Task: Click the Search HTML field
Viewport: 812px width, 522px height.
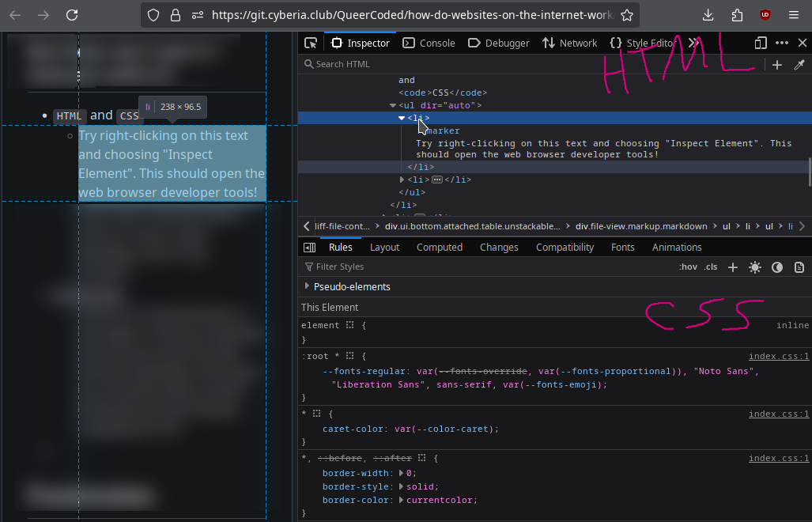Action: pos(531,64)
